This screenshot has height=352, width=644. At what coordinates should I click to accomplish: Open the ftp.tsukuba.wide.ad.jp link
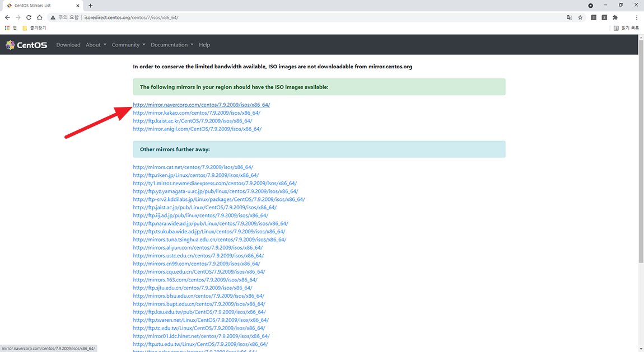click(209, 231)
